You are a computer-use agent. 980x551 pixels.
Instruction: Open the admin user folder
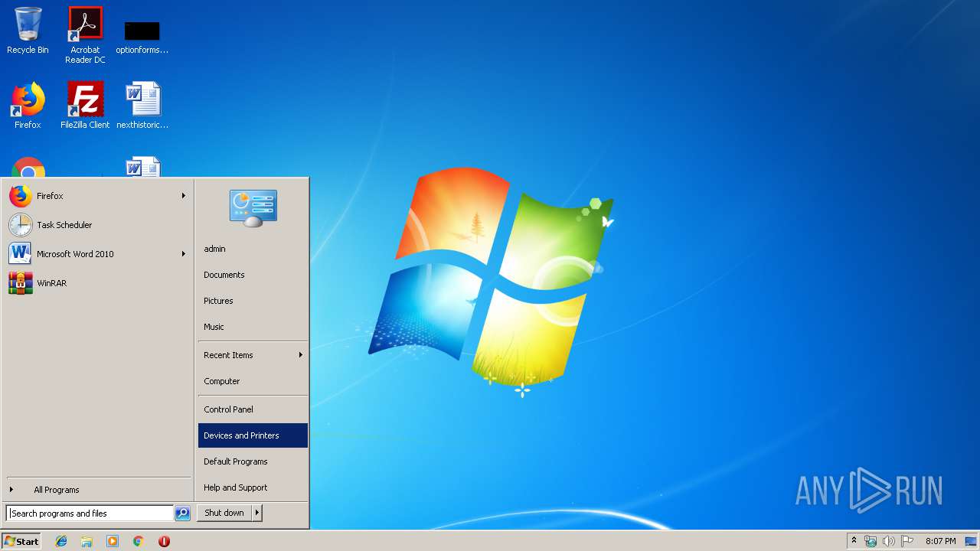(253, 249)
